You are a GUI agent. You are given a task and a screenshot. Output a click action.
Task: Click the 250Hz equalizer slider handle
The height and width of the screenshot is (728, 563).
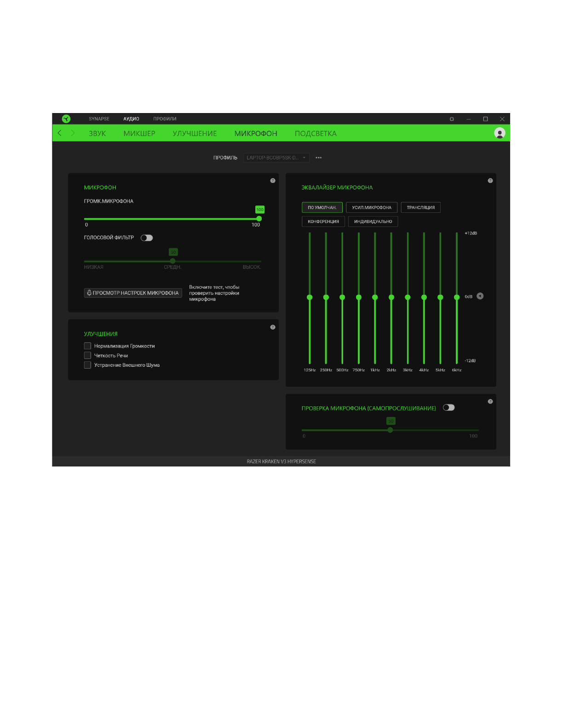coord(326,297)
